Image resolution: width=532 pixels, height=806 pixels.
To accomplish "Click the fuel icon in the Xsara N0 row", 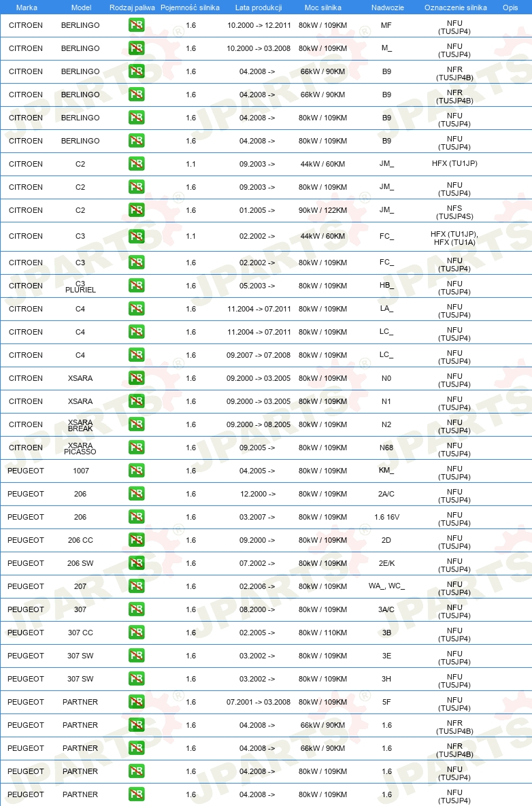I will (x=136, y=378).
